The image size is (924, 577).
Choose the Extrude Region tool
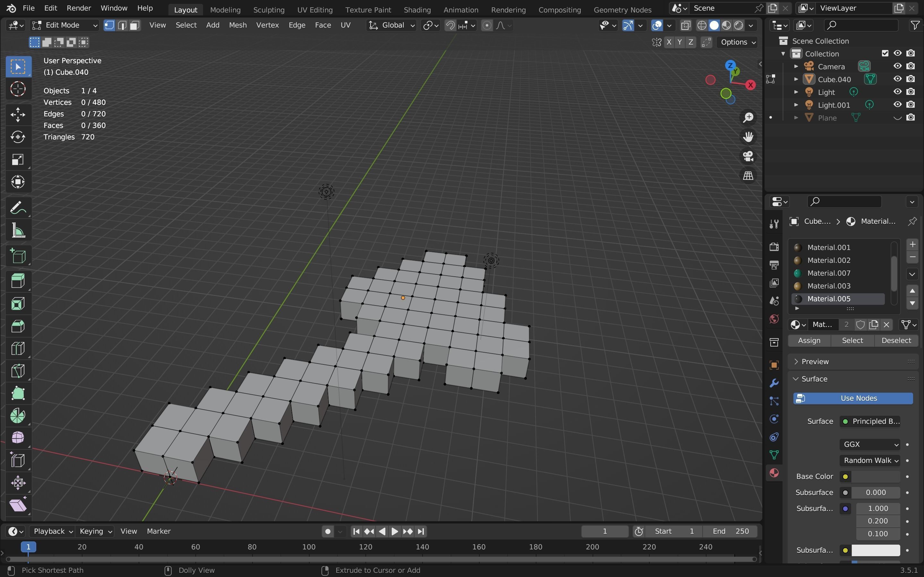[18, 281]
